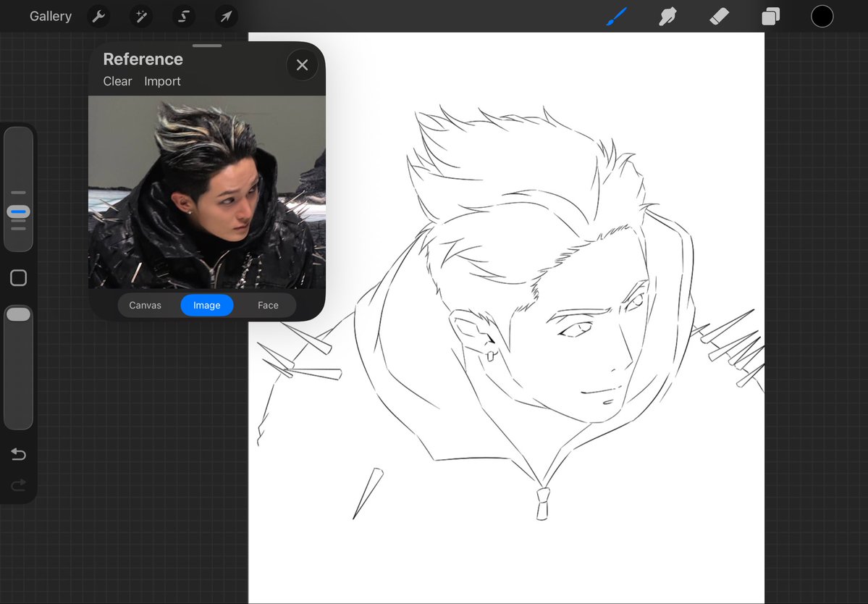The width and height of the screenshot is (868, 604).
Task: Go back to Gallery
Action: coord(51,16)
